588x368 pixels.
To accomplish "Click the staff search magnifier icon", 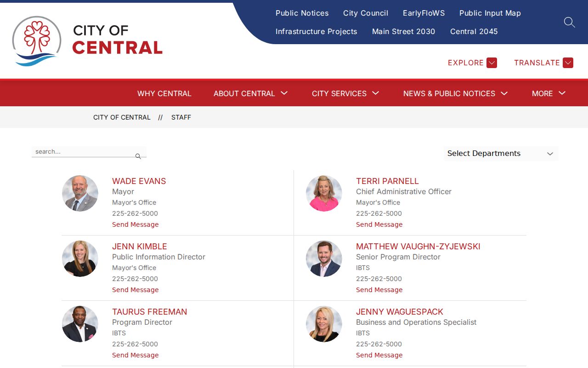I will [x=138, y=156].
